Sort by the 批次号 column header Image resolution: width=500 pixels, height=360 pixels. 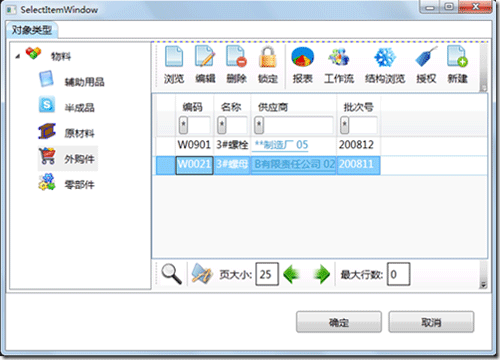(358, 107)
